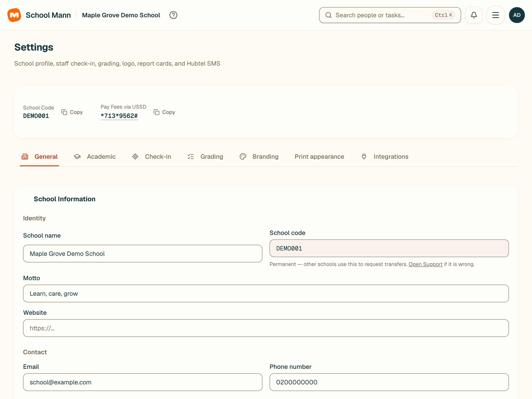Copy the School Code DEMO001

click(72, 112)
